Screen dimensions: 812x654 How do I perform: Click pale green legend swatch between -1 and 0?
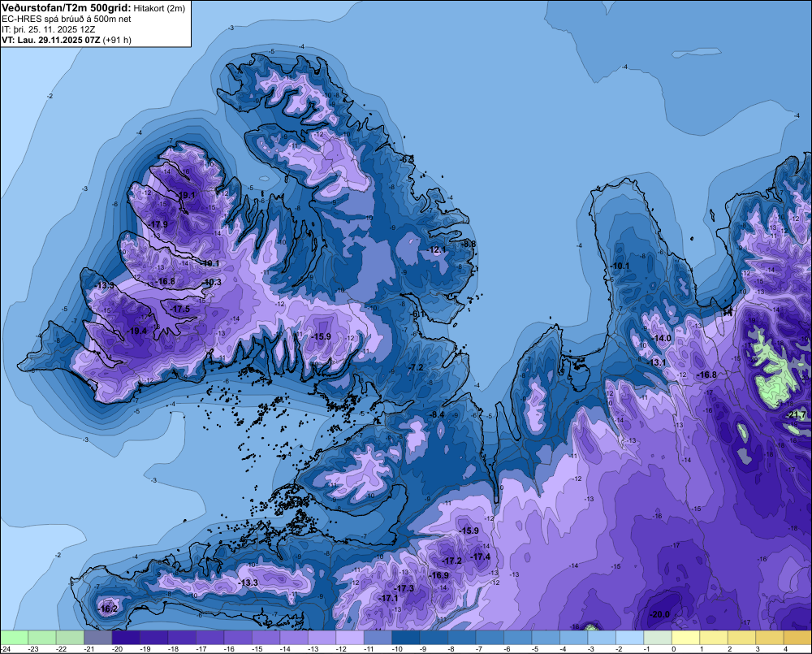(658, 637)
